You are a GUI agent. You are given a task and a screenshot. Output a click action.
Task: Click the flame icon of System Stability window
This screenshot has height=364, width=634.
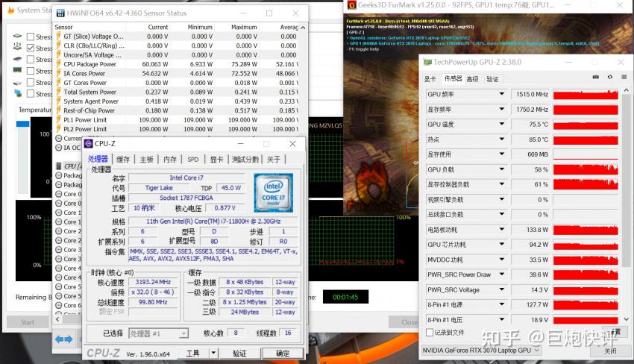(x=11, y=10)
